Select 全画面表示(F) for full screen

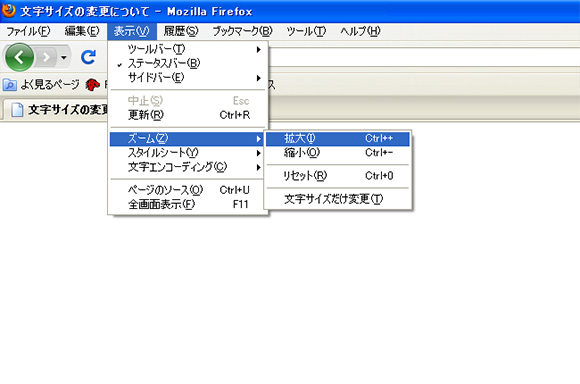[x=188, y=204]
